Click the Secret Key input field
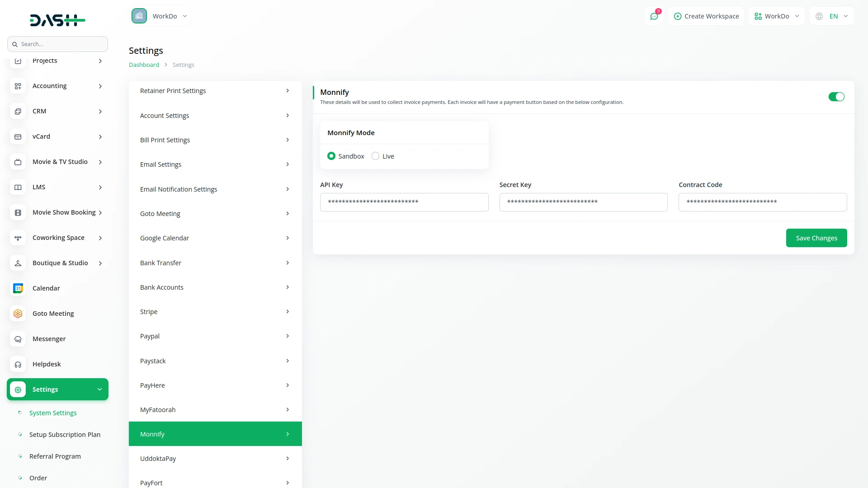868x488 pixels. (583, 202)
